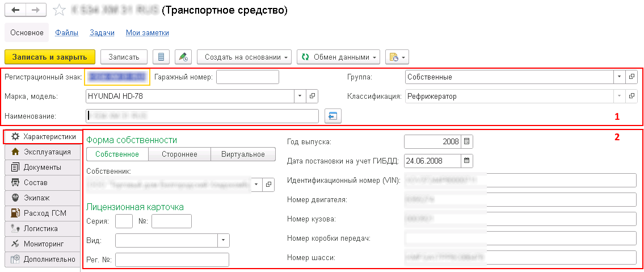Open the list report icon in toolbar
Viewport: 644px width, 272px height.
tap(161, 57)
